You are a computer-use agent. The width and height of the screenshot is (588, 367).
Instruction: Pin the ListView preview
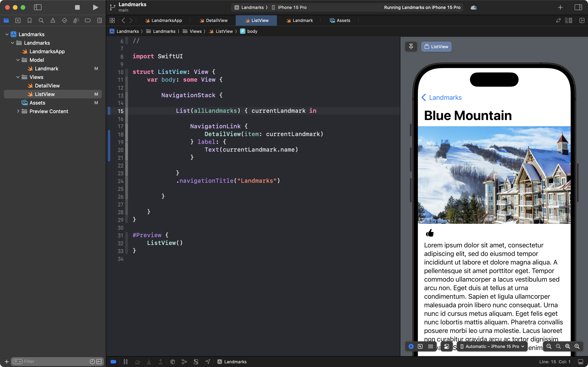click(x=411, y=47)
